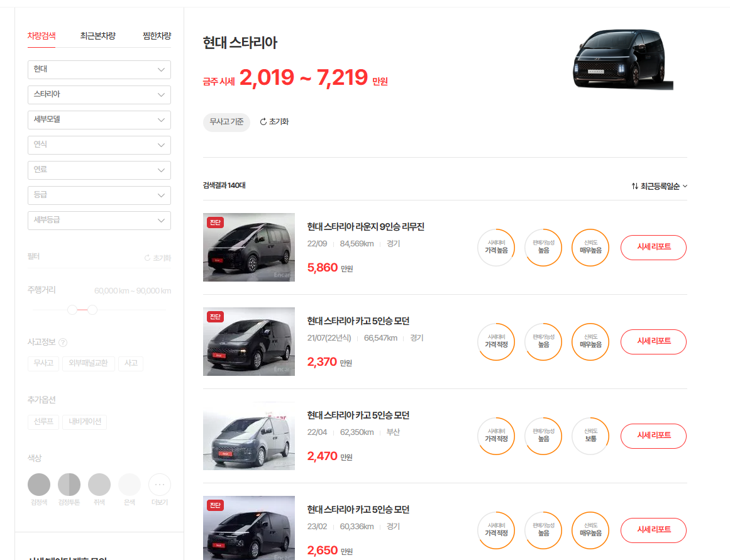
Task: Toggle the 외부패널교환 filter chip
Action: [89, 363]
